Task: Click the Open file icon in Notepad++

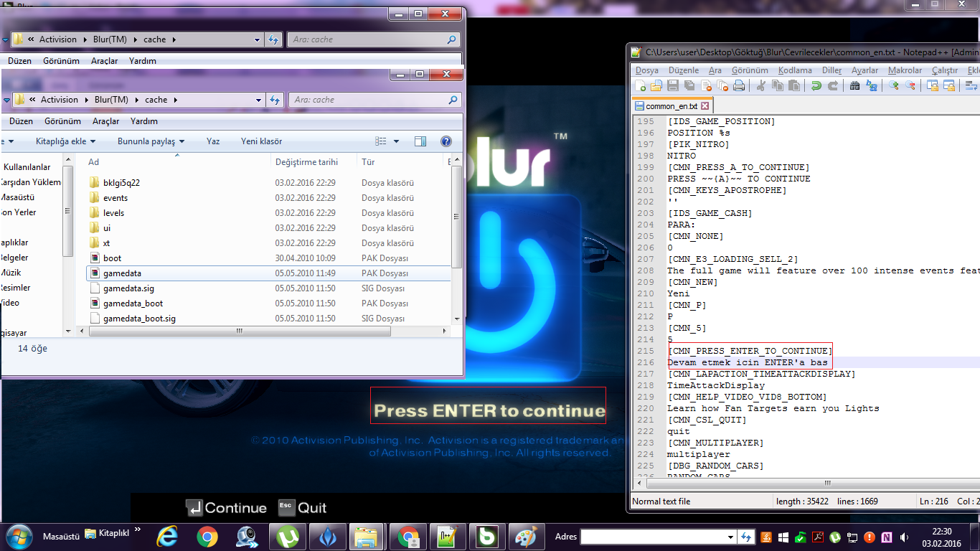Action: click(656, 85)
